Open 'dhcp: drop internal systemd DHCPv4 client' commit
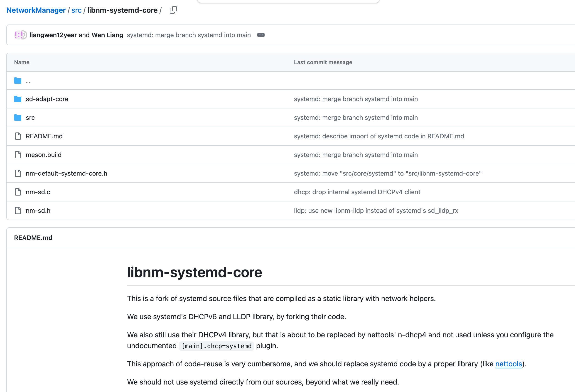Screen dimensions: 575x392 357,192
